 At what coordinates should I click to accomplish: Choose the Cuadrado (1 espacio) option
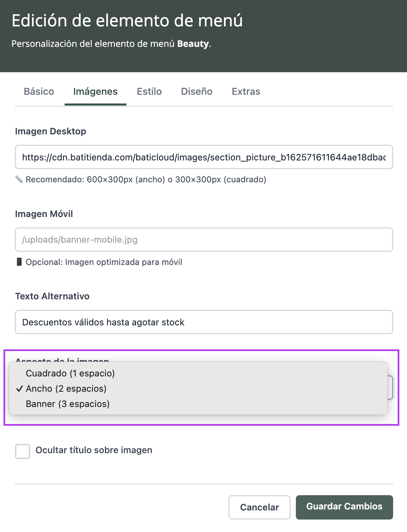[x=70, y=373]
